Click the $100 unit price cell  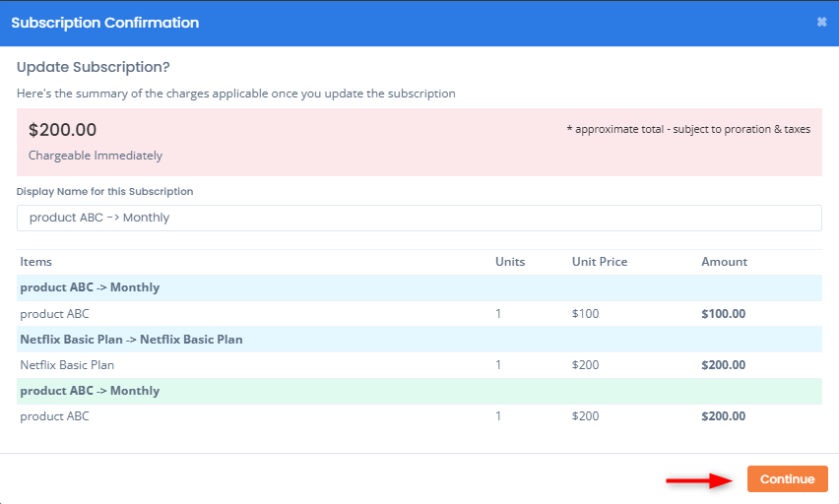click(x=585, y=314)
